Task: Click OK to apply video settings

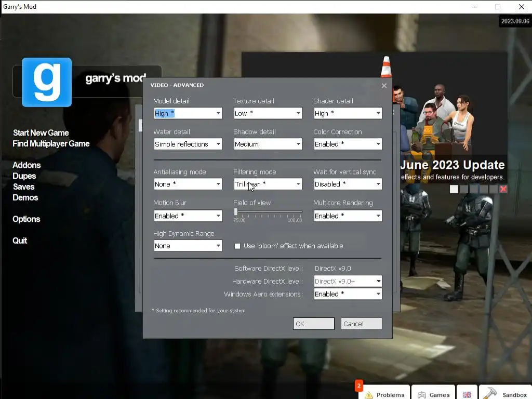Action: (313, 324)
